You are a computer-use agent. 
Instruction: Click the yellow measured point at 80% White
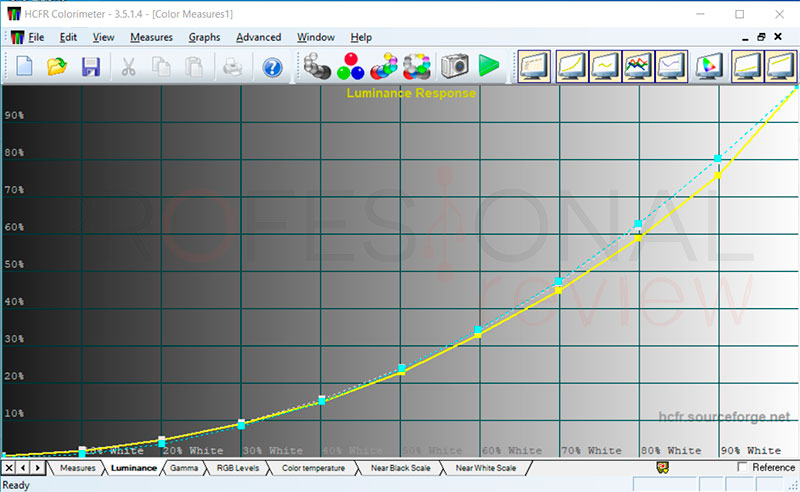tap(638, 237)
